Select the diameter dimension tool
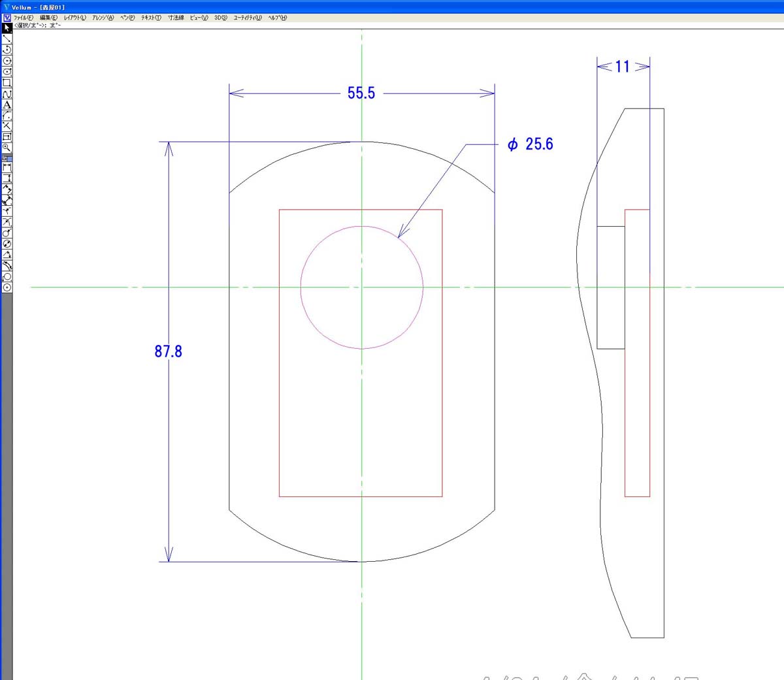784x680 pixels. (x=7, y=244)
